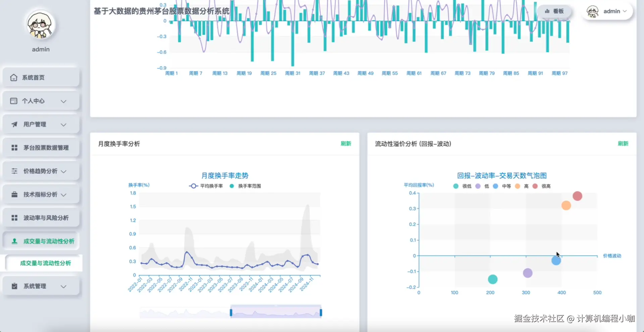Image resolution: width=644 pixels, height=332 pixels.
Task: Expand the 个人中心 menu chevron
Action: tap(63, 101)
